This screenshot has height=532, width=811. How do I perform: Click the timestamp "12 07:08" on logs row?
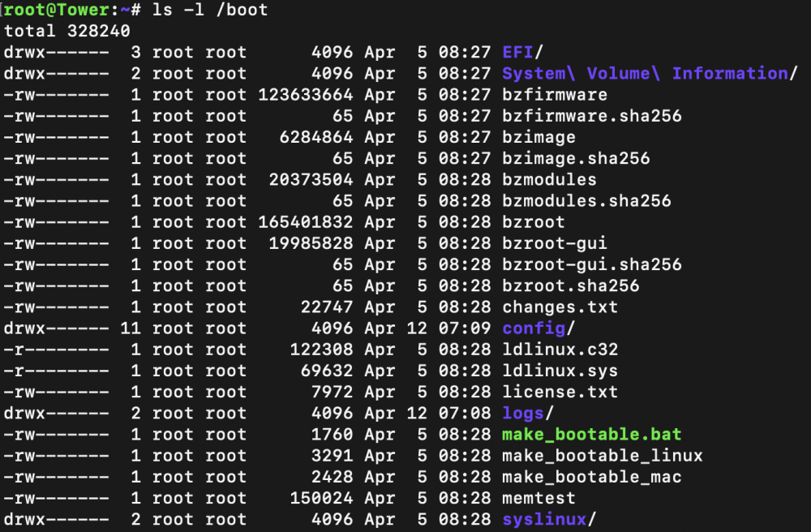[x=448, y=413]
